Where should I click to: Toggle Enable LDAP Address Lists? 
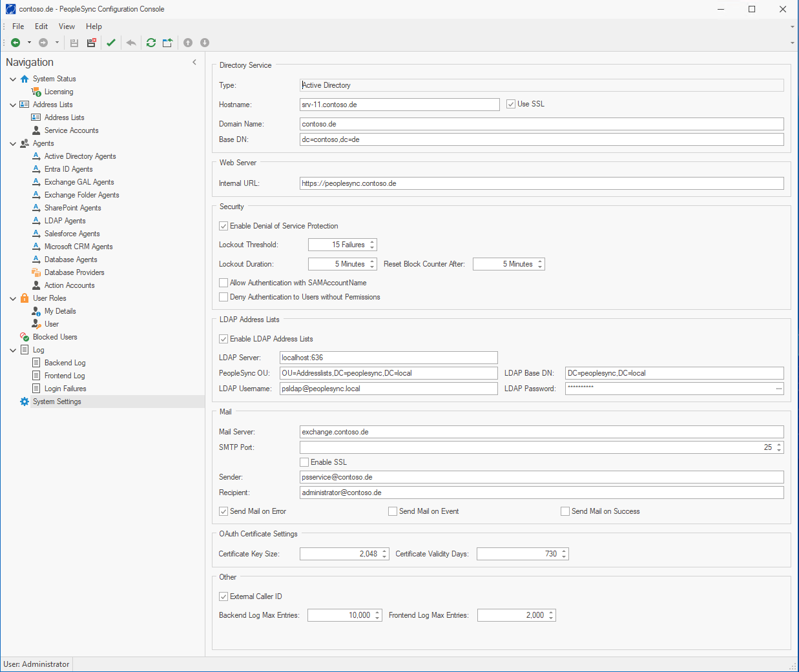[x=223, y=339]
